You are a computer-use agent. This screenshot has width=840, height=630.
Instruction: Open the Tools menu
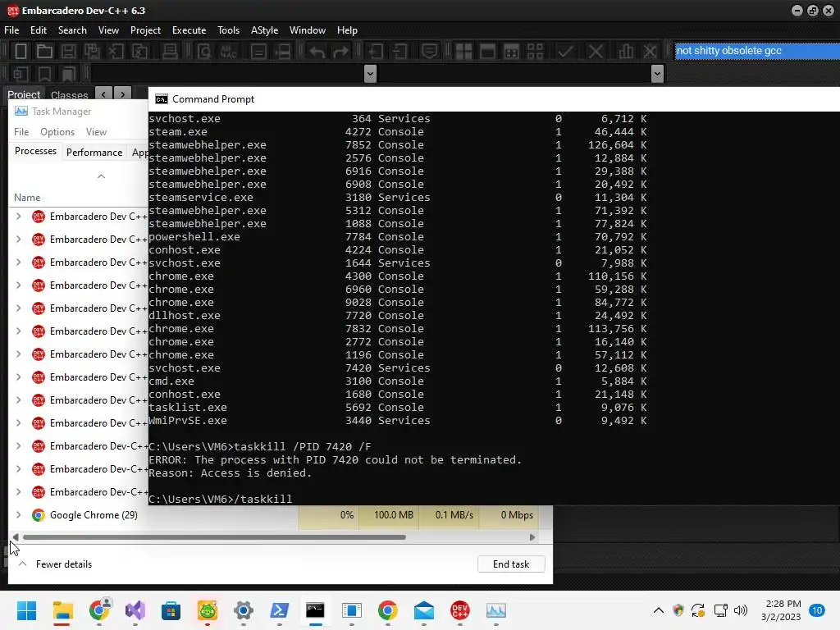(x=228, y=30)
